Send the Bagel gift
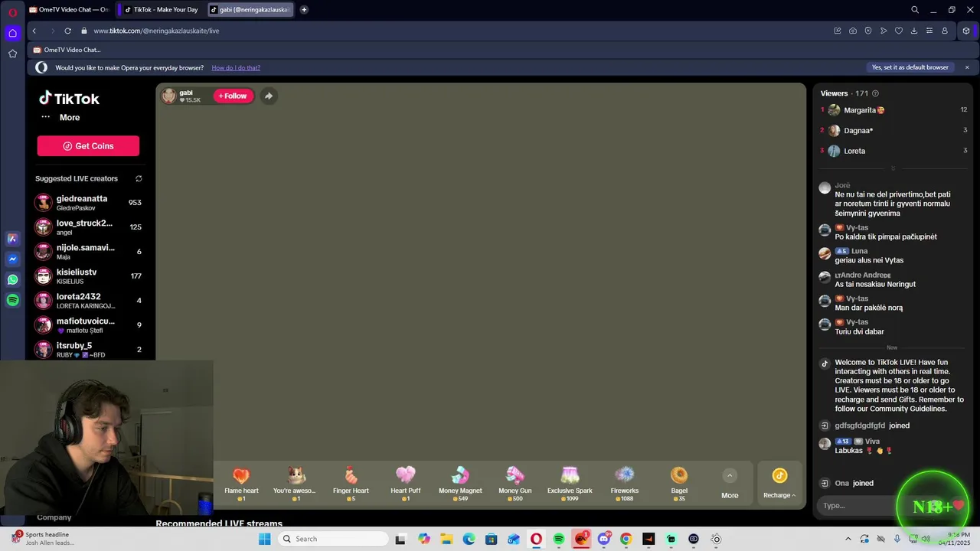Image resolution: width=980 pixels, height=551 pixels. 679,484
